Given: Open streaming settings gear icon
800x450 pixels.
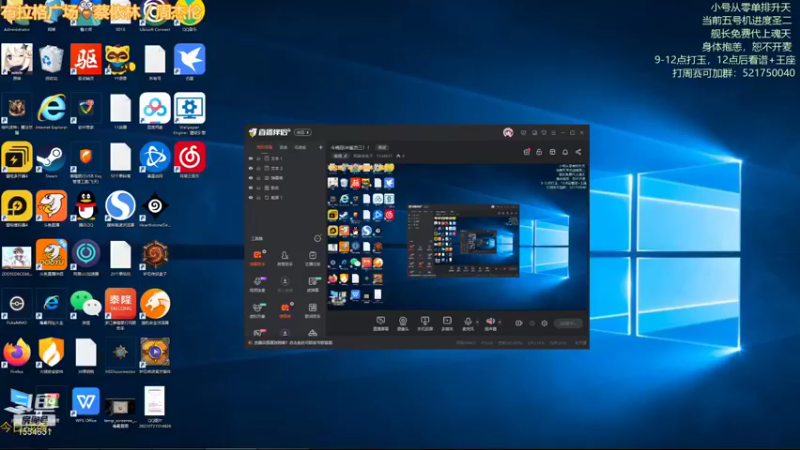Looking at the screenshot, I should 544,323.
